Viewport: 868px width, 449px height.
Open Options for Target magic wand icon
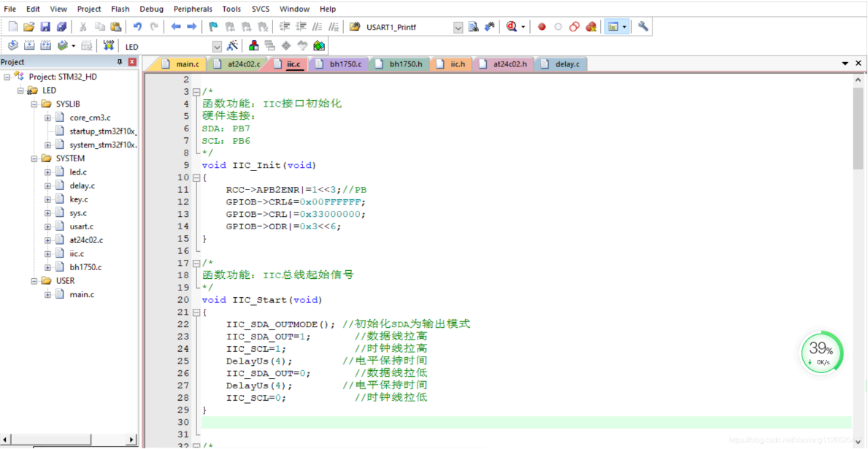(x=233, y=45)
